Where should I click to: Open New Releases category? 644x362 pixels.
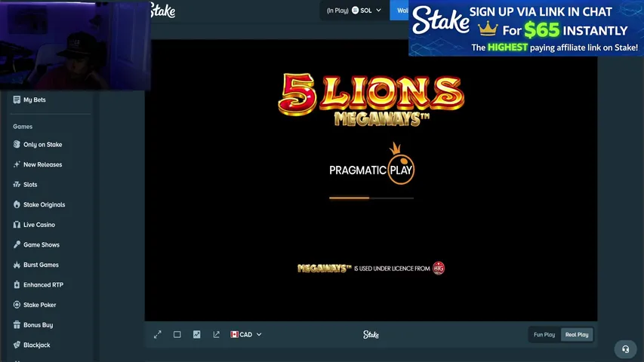pyautogui.click(x=43, y=164)
